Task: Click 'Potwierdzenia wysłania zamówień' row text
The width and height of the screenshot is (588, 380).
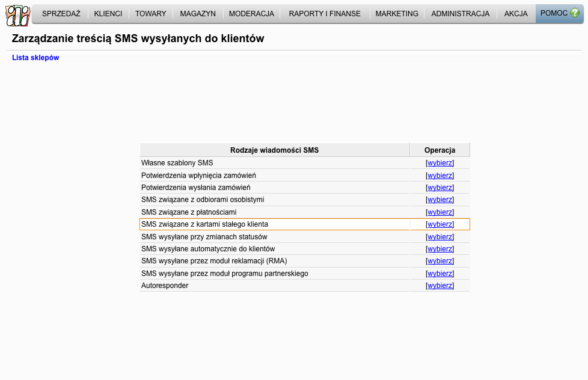Action: tap(196, 188)
